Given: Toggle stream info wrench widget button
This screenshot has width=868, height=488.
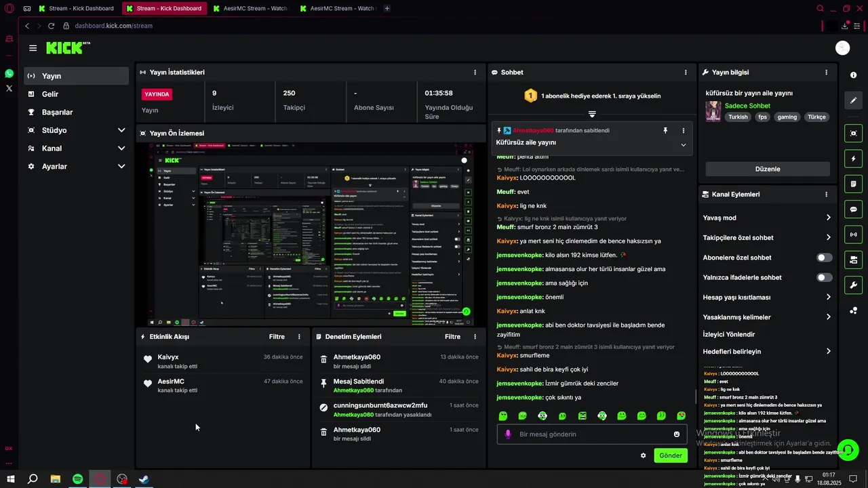Looking at the screenshot, I should tap(853, 285).
